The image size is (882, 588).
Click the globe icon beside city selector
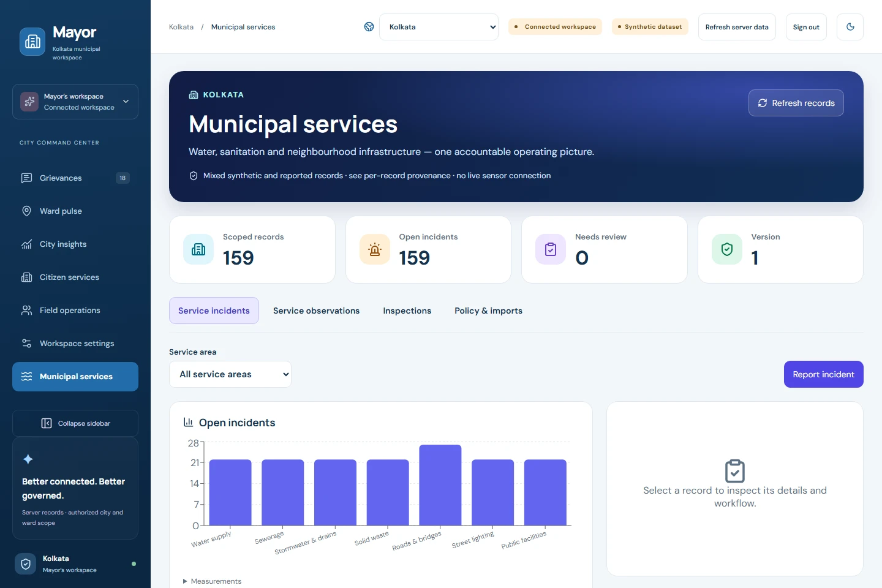(369, 27)
